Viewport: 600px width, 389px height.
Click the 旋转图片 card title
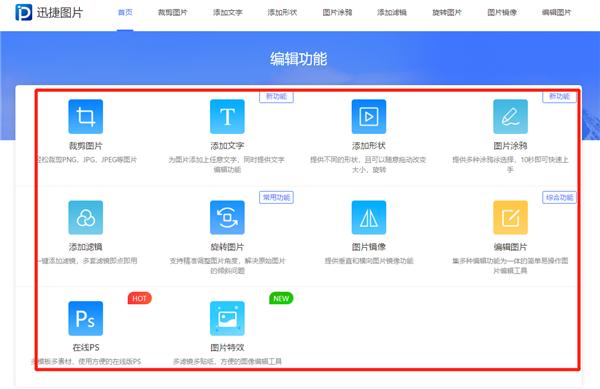coord(227,247)
